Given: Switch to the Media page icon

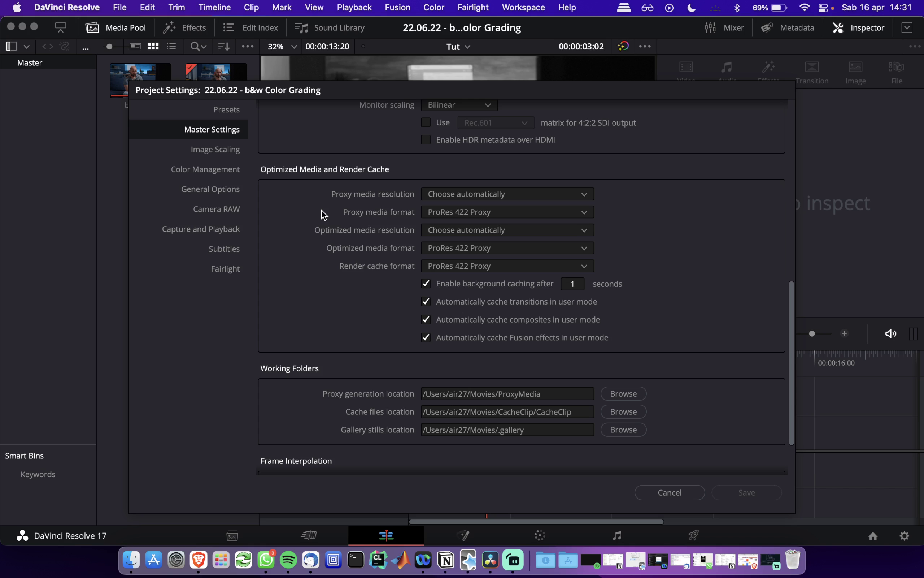Looking at the screenshot, I should (x=232, y=536).
